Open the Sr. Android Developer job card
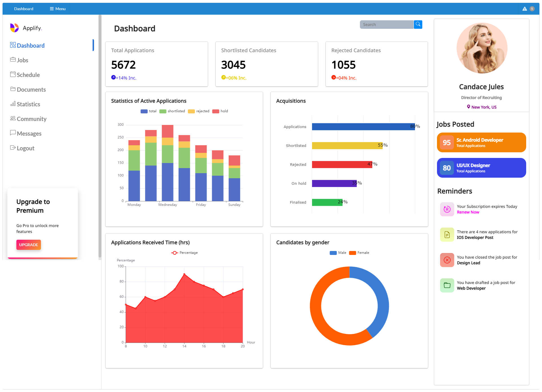542x392 pixels. 482,142
